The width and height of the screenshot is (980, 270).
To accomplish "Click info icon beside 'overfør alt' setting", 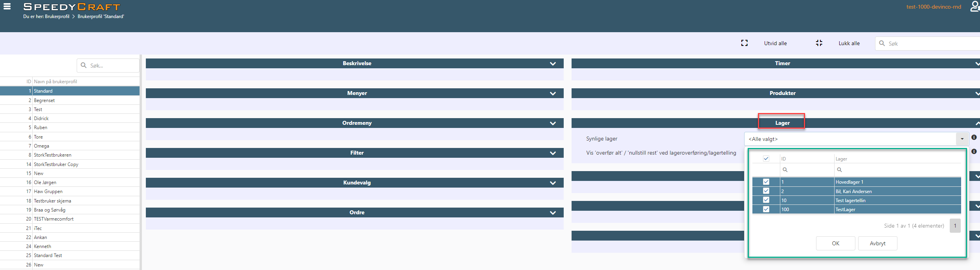I will pos(974,151).
